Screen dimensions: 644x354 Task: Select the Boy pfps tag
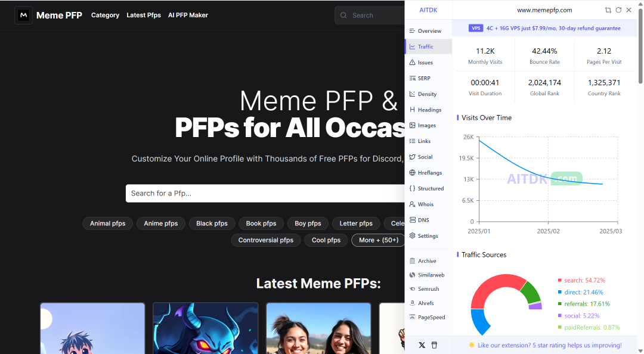(308, 223)
